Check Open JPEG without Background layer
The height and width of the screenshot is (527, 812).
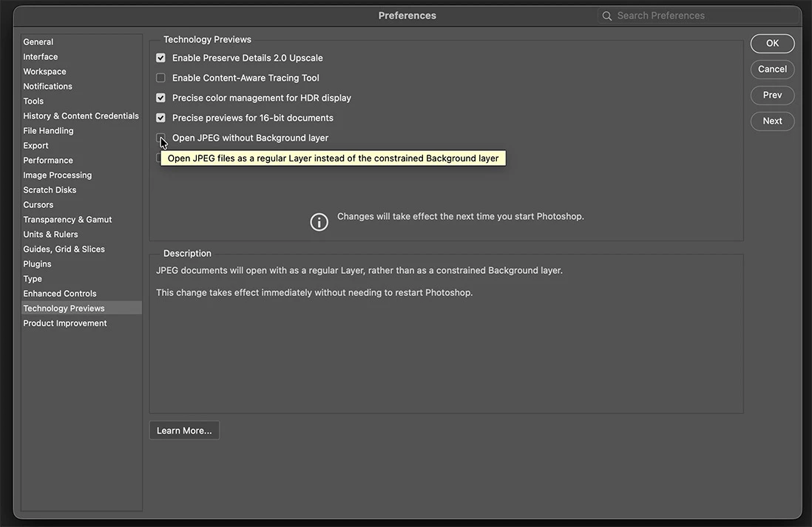click(160, 138)
